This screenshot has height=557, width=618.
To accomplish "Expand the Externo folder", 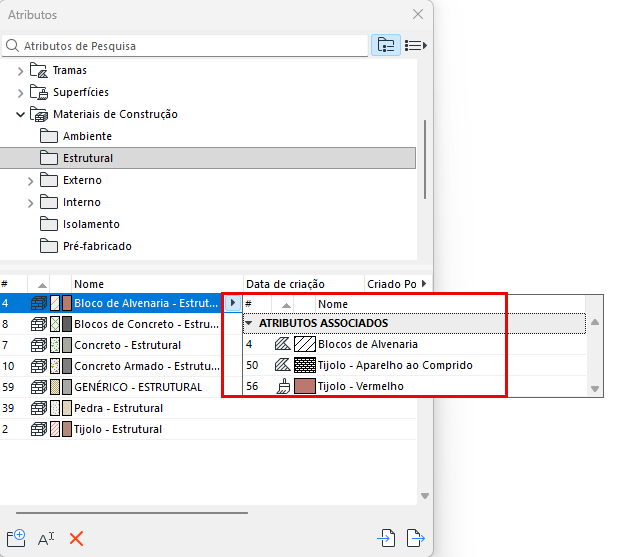I will click(30, 181).
